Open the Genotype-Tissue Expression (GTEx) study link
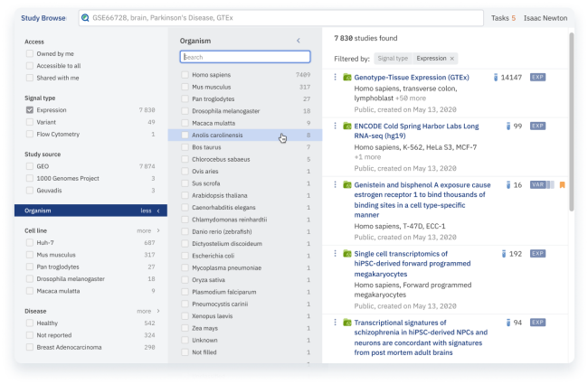The width and height of the screenshot is (588, 384). 412,78
